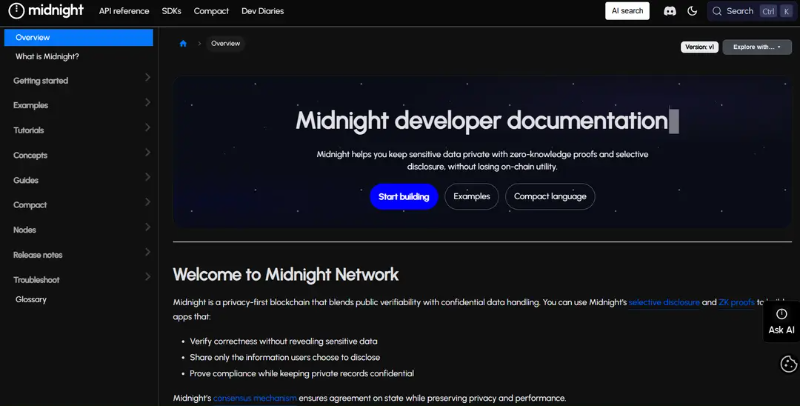Follow the selective disclosure link
Image resolution: width=800 pixels, height=406 pixels.
664,302
